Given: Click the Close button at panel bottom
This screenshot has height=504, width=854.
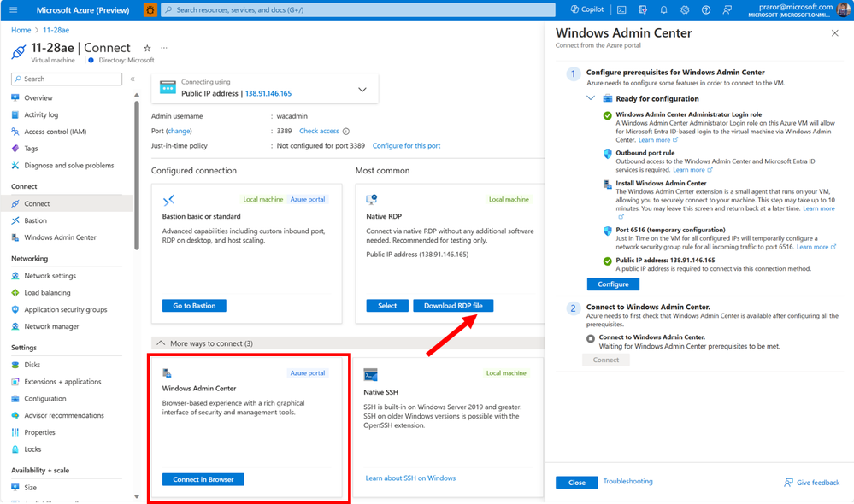Looking at the screenshot, I should (x=577, y=483).
